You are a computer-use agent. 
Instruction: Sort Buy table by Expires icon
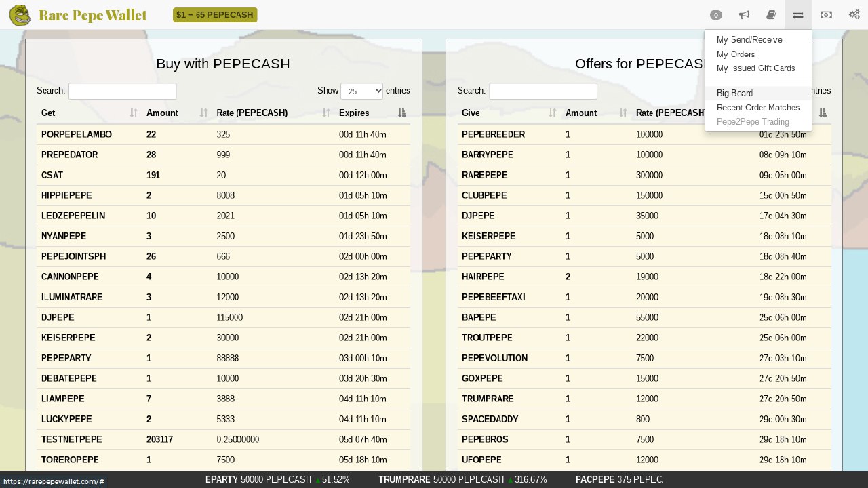(x=402, y=113)
